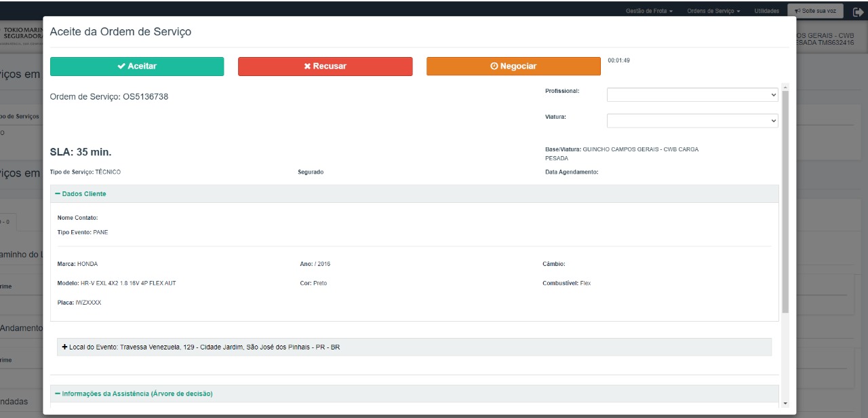Click the Ano: / 2016 text
This screenshot has height=418, width=868.
click(x=315, y=264)
